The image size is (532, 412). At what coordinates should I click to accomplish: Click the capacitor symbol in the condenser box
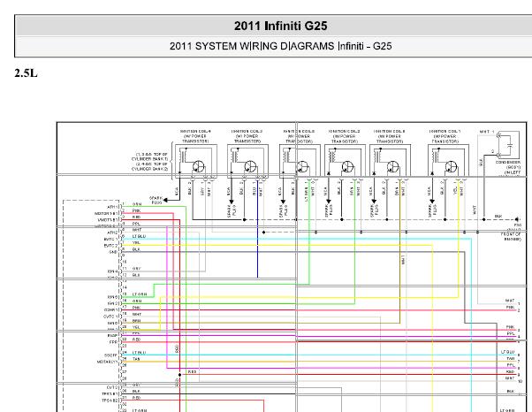[509, 145]
